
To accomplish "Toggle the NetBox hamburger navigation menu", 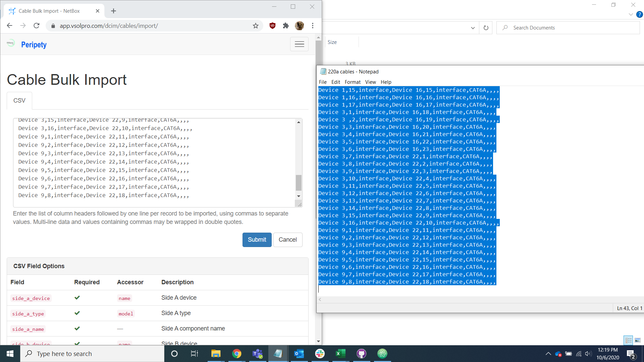I will coord(299,44).
